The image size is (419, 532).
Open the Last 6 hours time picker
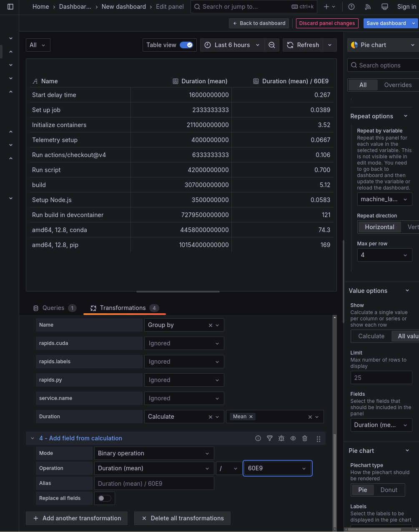click(232, 45)
